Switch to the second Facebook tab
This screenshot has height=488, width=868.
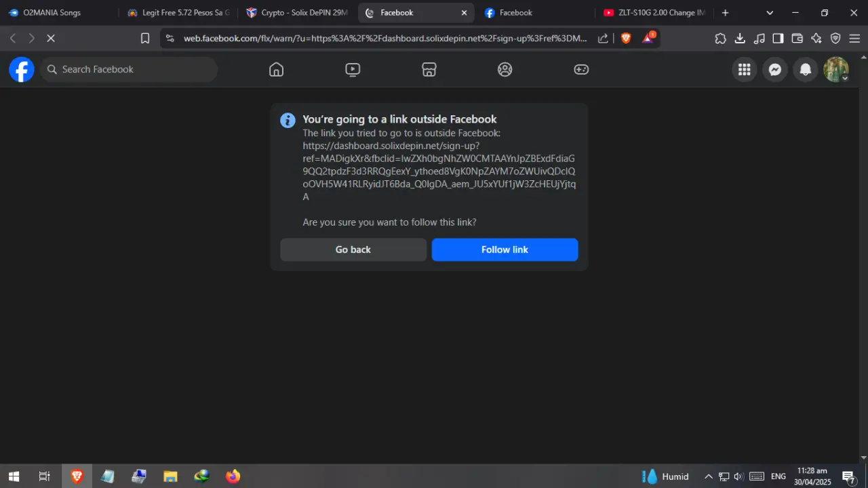pos(536,13)
